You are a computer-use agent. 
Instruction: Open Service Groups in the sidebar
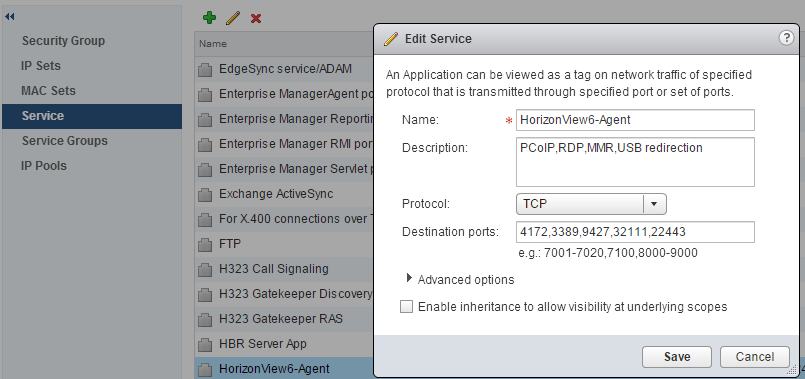[x=65, y=141]
